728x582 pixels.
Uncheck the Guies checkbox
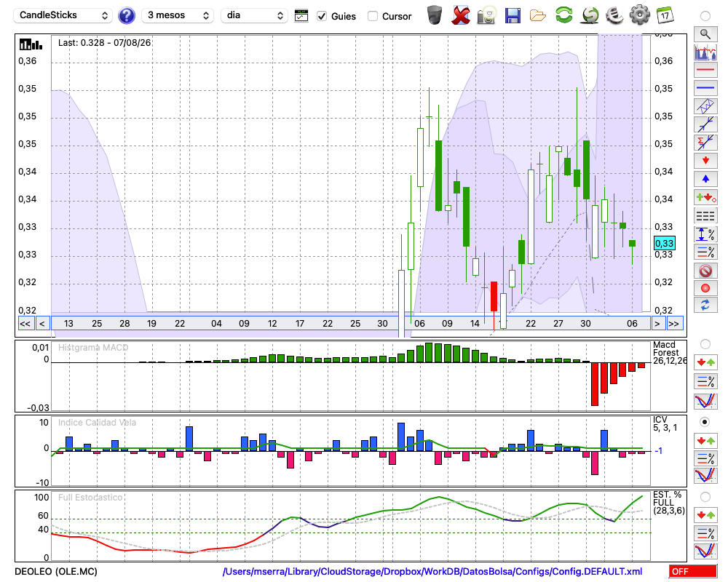321,16
